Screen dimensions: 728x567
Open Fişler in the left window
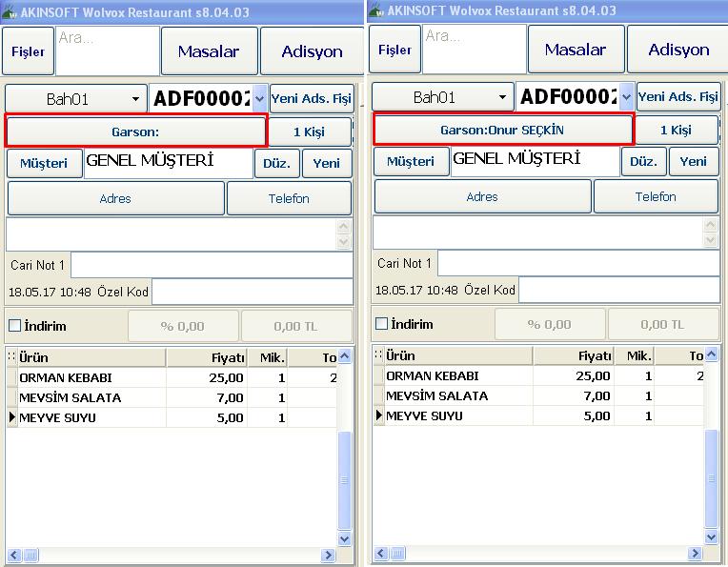tap(29, 51)
